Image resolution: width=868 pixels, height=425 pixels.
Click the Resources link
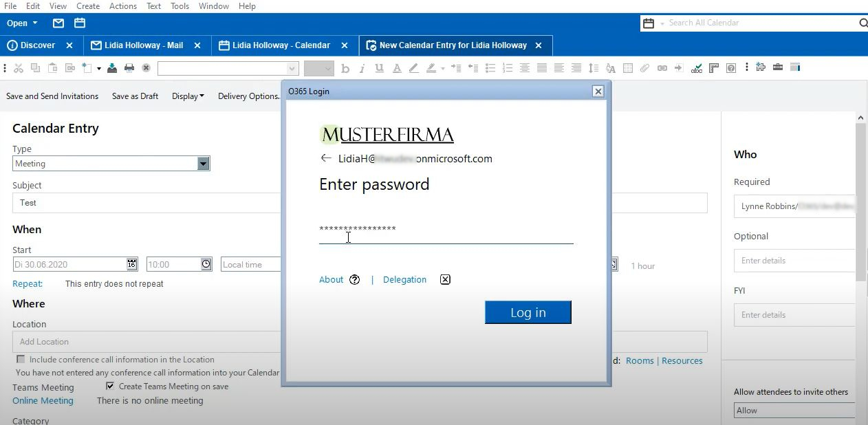click(682, 361)
